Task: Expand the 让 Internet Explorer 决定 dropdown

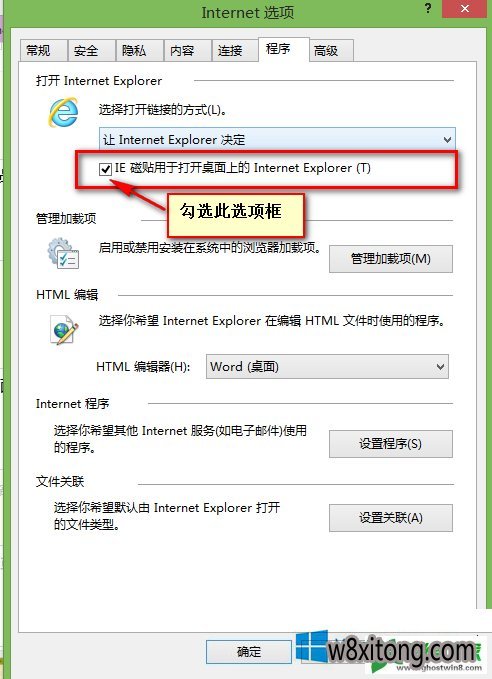Action: pyautogui.click(x=277, y=139)
